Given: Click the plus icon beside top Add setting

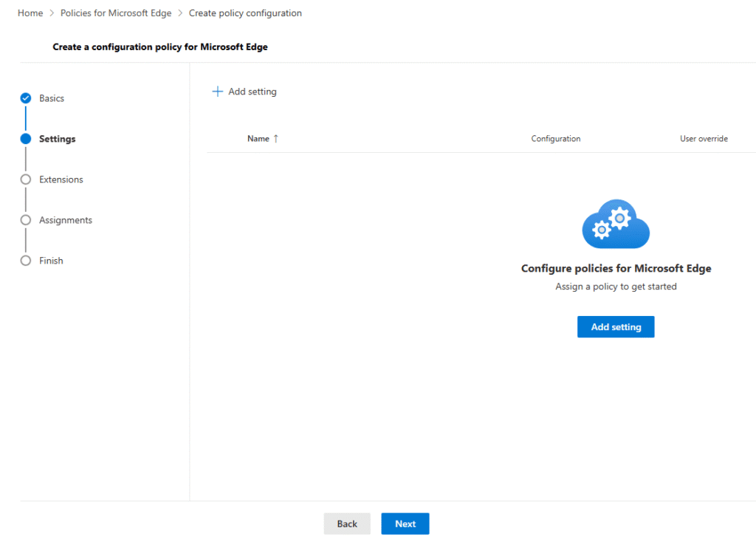Looking at the screenshot, I should [217, 92].
